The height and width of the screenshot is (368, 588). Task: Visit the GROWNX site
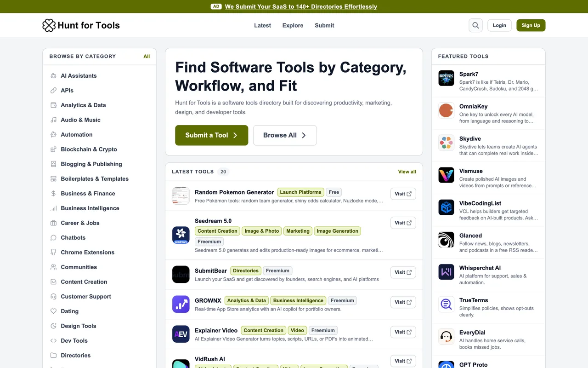click(x=403, y=302)
